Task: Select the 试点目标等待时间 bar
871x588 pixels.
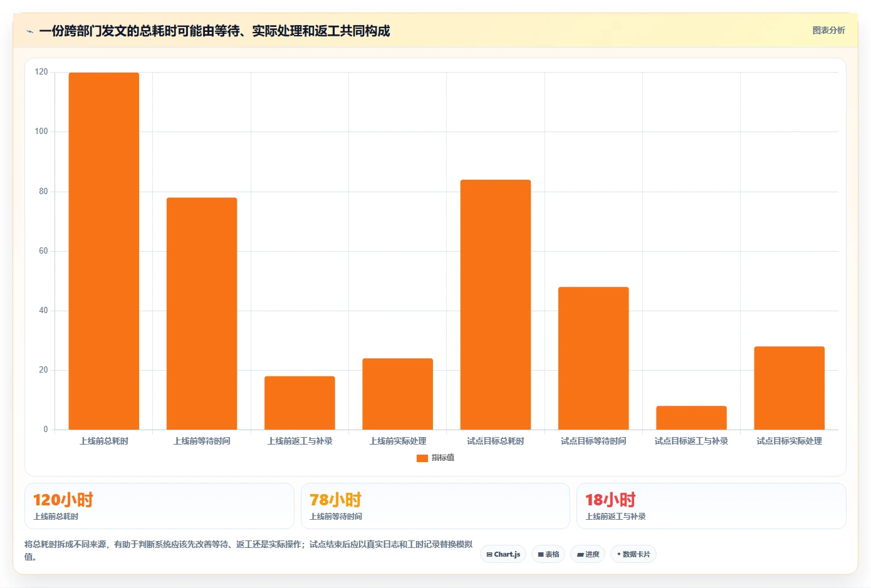Action: click(593, 358)
